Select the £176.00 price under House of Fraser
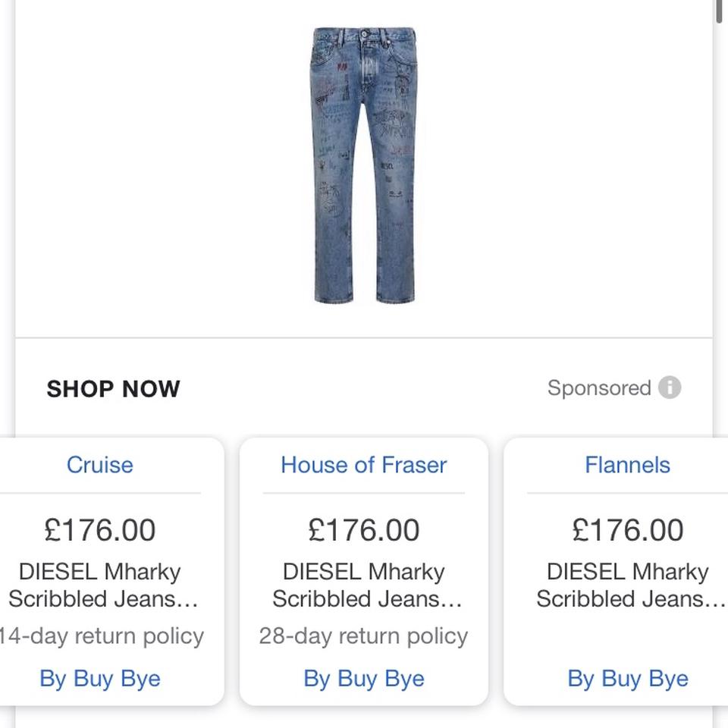The width and height of the screenshot is (728, 728). (x=364, y=530)
